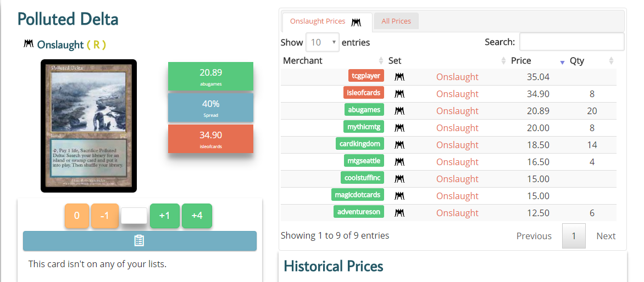Sort the table by the Price column
Viewport: 644px width, 282px height.
pyautogui.click(x=520, y=61)
